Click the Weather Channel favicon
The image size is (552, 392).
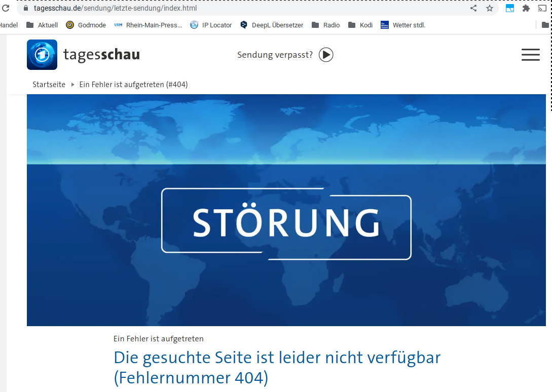385,25
